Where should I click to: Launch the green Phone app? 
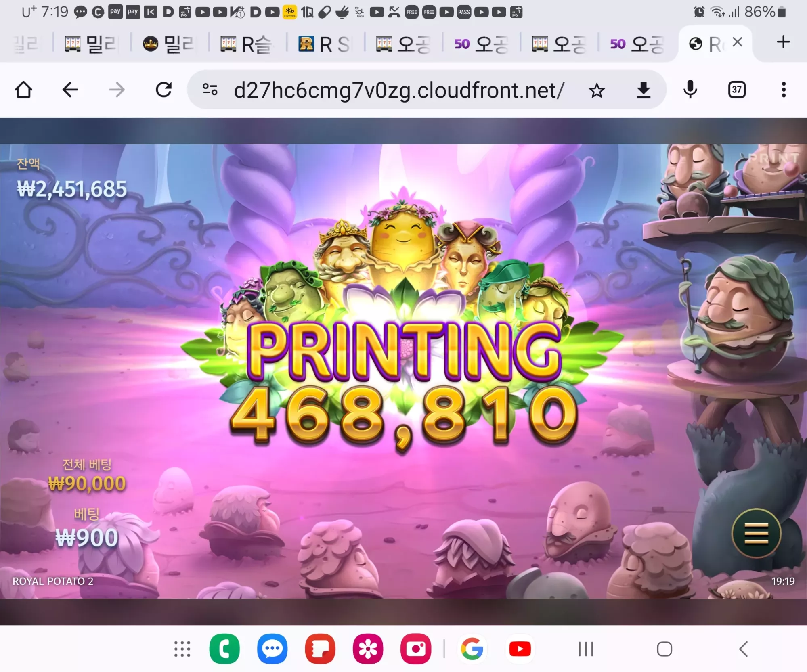pos(224,649)
